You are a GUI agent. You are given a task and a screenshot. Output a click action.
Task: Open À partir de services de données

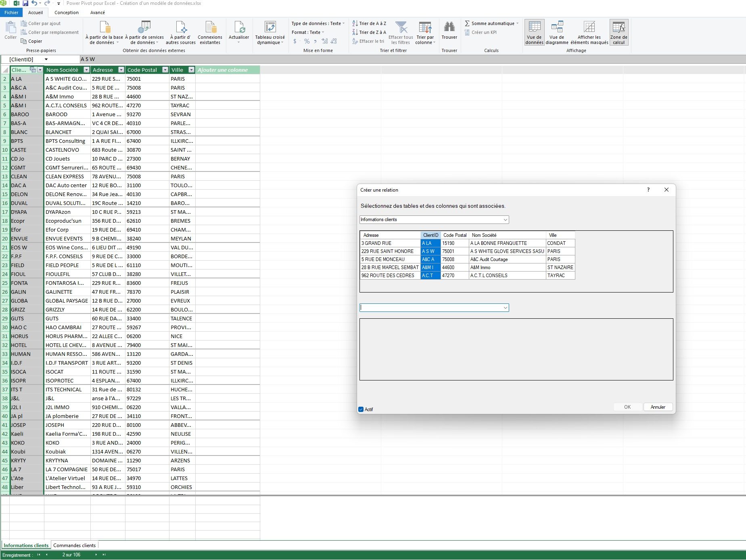144,33
